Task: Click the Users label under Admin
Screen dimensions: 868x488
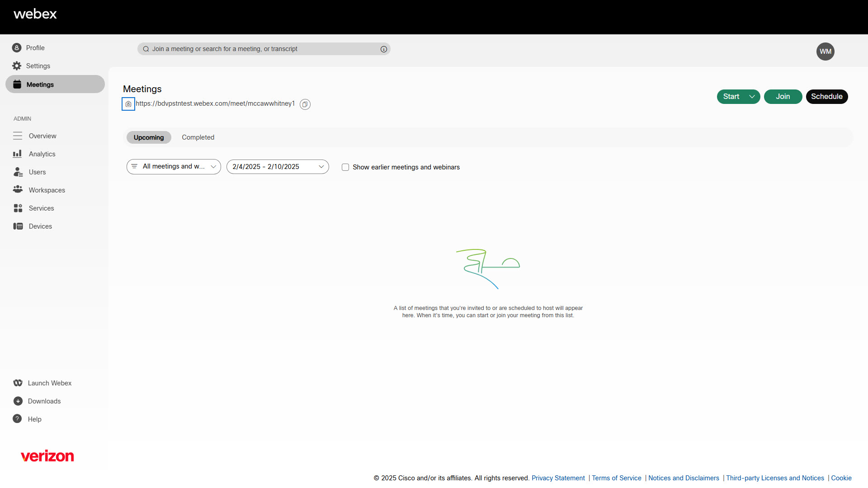Action: [x=37, y=172]
